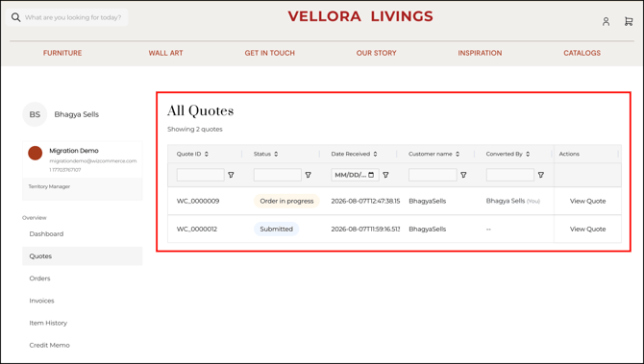This screenshot has height=364, width=644.
Task: Open the FURNITURE menu
Action: pos(62,53)
